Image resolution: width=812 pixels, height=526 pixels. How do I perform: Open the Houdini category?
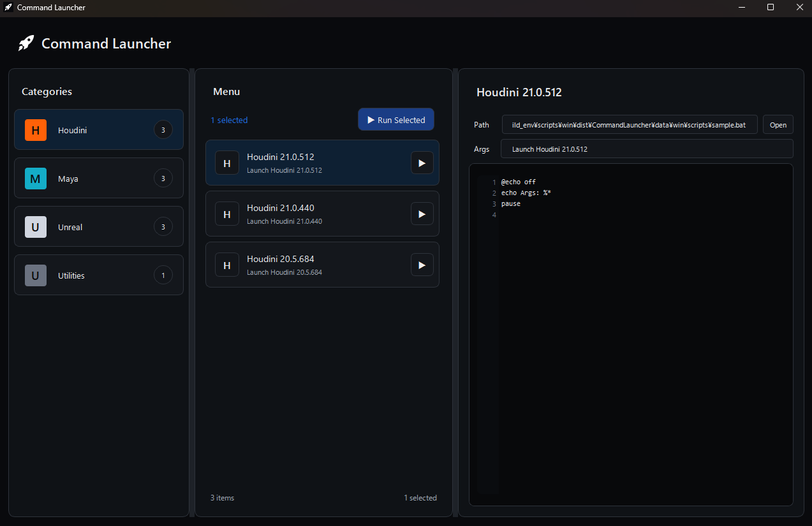(99, 130)
